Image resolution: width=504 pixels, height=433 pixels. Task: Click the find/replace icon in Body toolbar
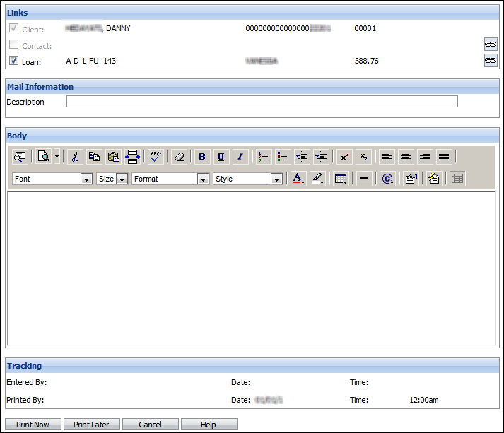[20, 157]
